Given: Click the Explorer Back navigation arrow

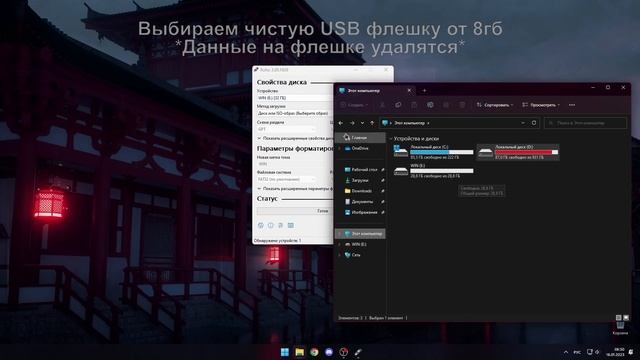Looking at the screenshot, I should click(341, 123).
